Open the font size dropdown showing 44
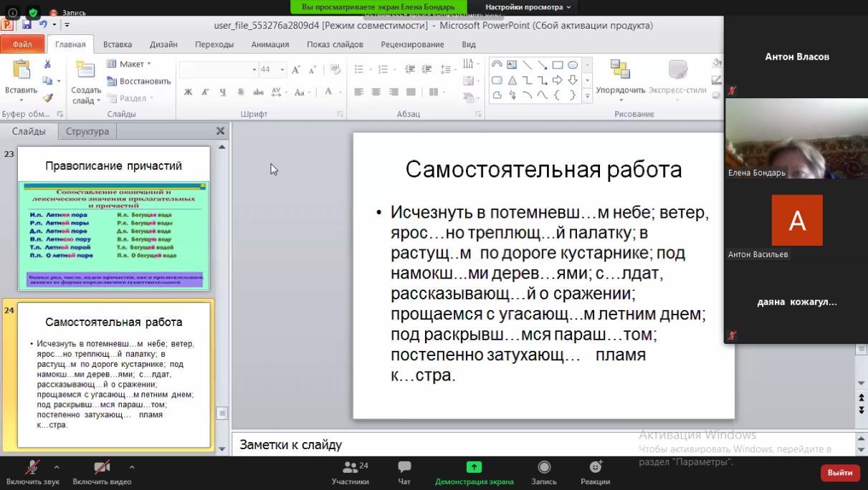The height and width of the screenshot is (490, 868). (282, 69)
